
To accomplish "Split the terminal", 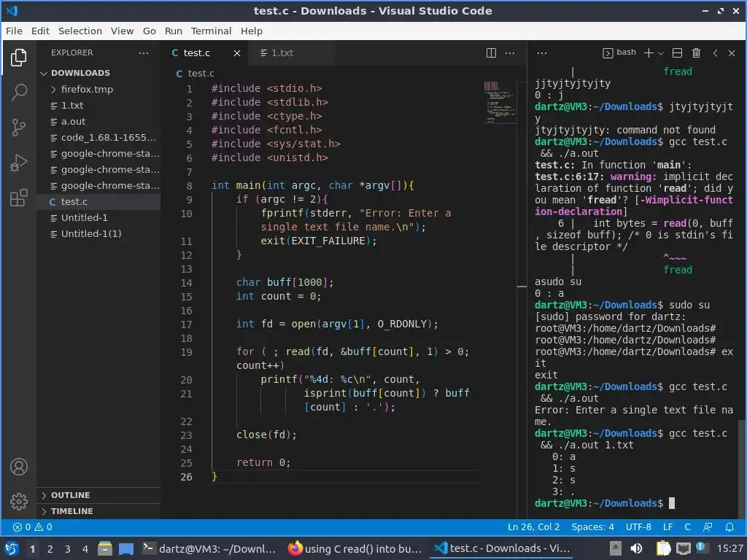I will coord(677,52).
